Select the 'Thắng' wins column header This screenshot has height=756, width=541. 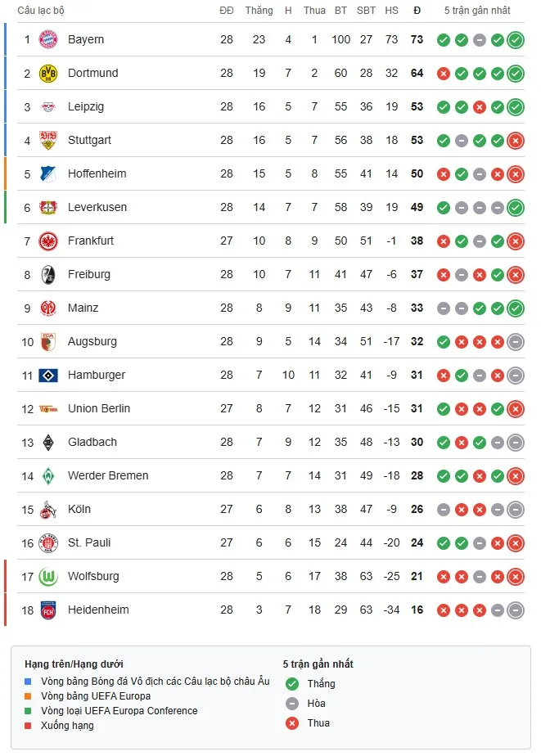click(x=259, y=11)
